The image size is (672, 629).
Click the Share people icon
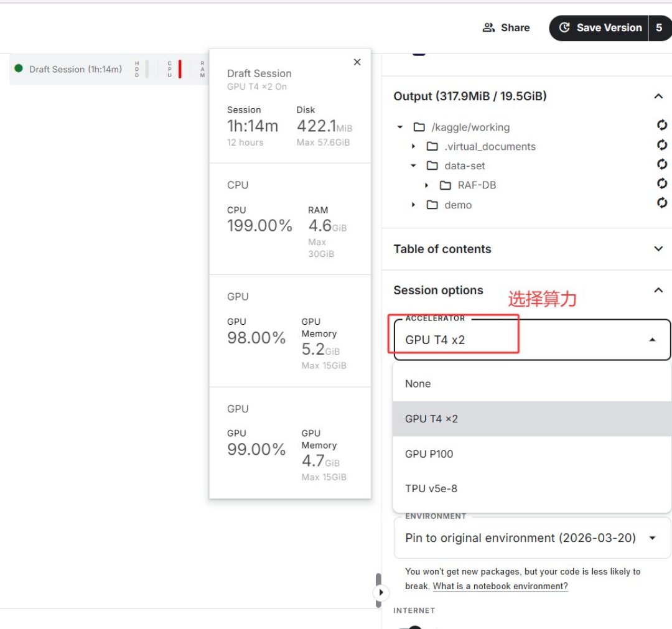[488, 28]
